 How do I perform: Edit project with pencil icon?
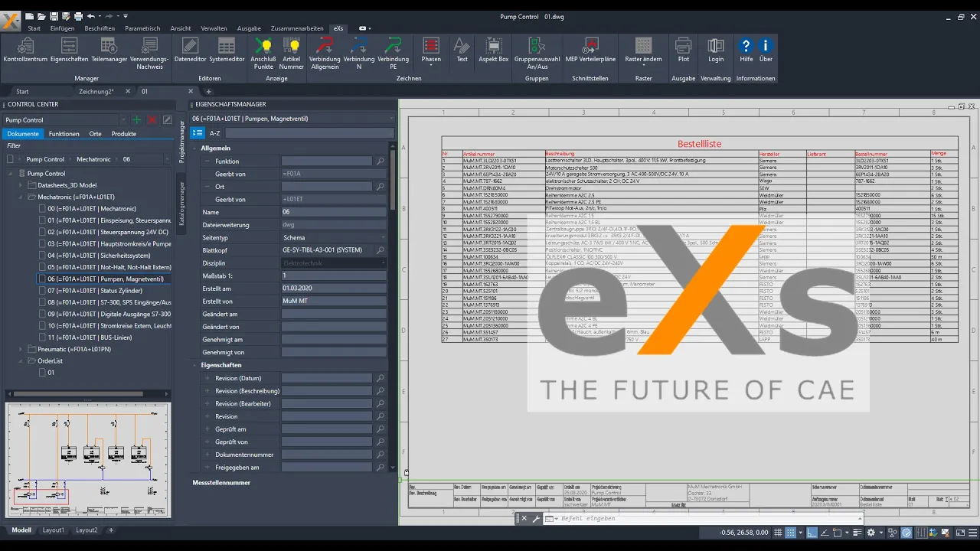(x=167, y=120)
